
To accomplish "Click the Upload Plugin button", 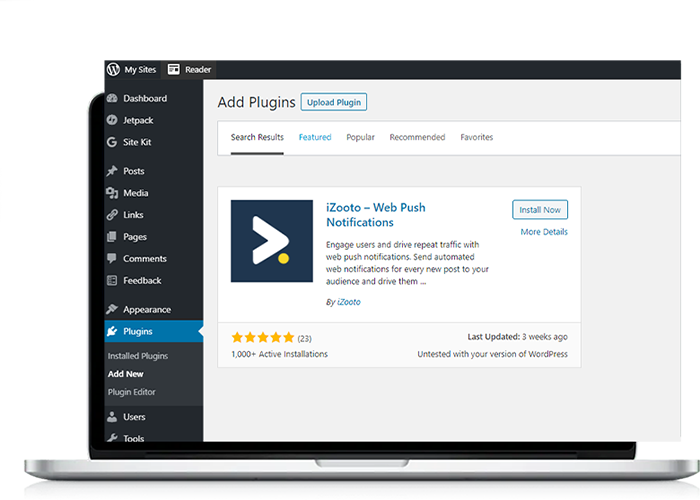I will pyautogui.click(x=334, y=102).
